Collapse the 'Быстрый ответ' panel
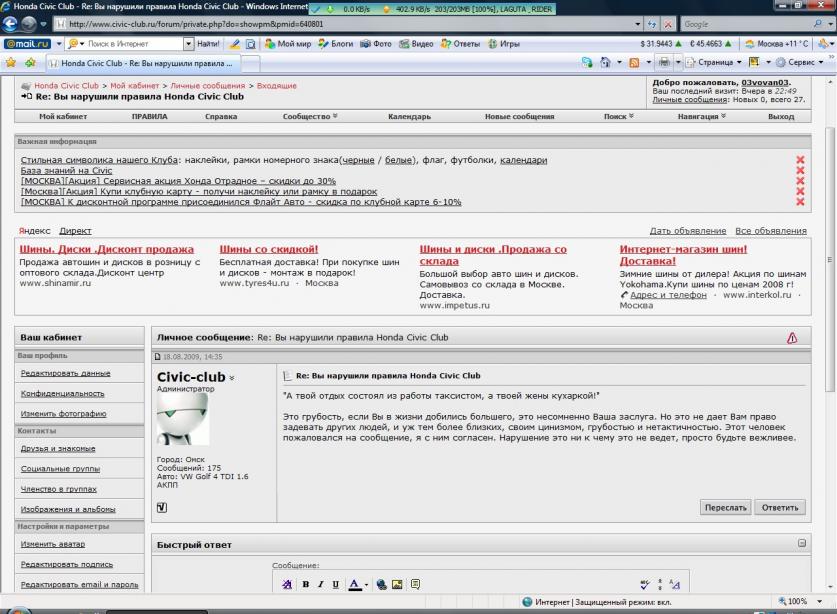Image resolution: width=837 pixels, height=614 pixels. pyautogui.click(x=801, y=544)
